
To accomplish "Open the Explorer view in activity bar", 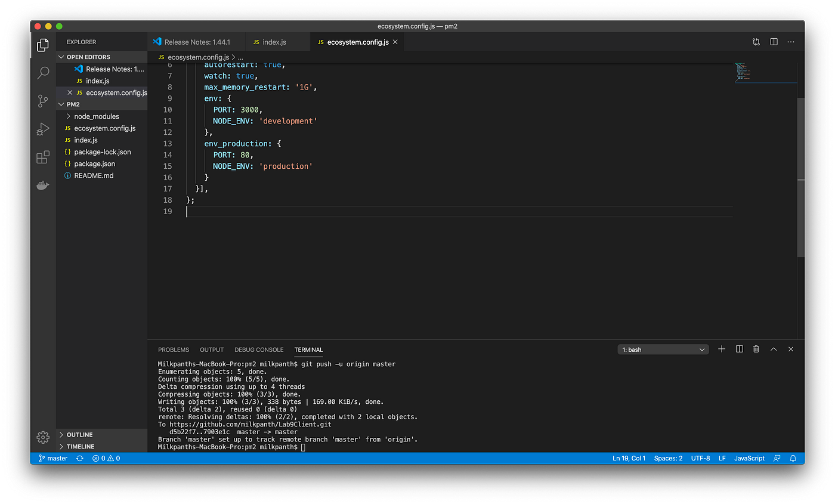I will tap(43, 45).
